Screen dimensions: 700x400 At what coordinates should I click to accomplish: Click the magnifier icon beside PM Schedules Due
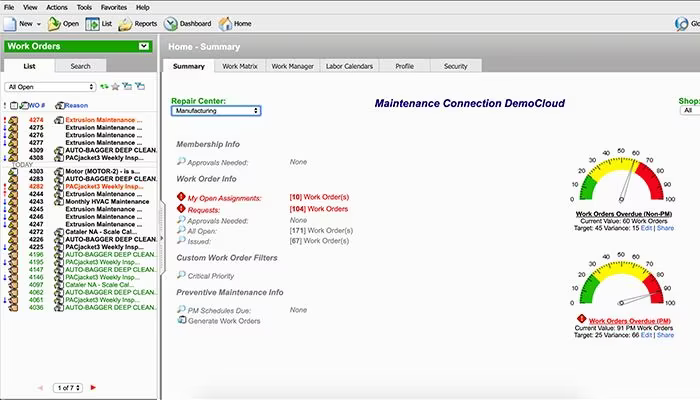[181, 309]
